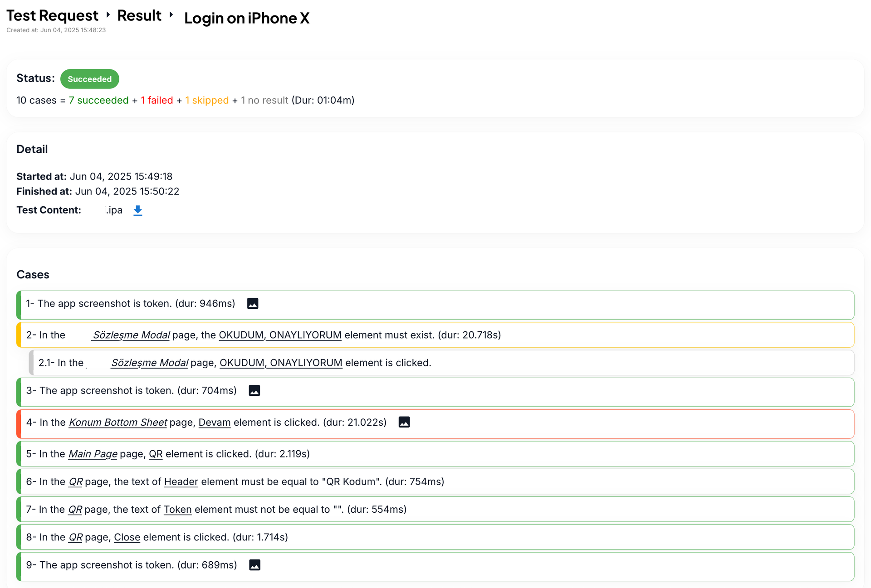Image resolution: width=871 pixels, height=588 pixels.
Task: Click the Close element link in case 8
Action: tap(127, 537)
